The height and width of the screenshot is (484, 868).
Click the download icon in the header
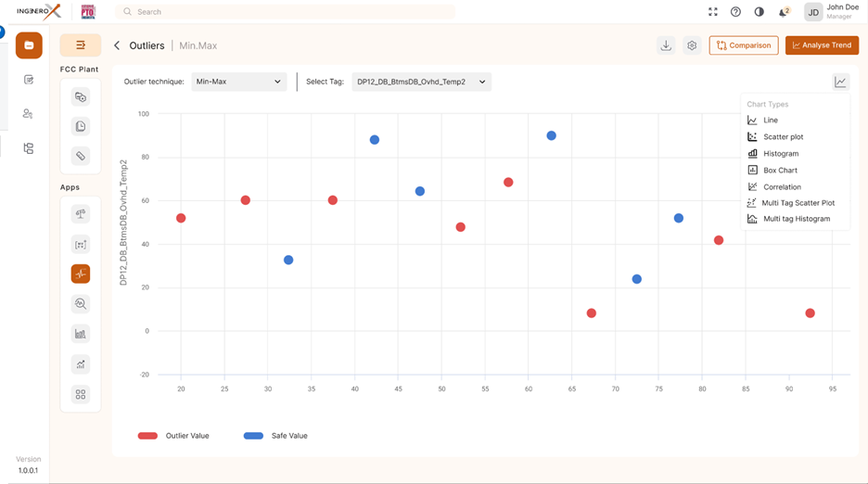click(x=666, y=45)
